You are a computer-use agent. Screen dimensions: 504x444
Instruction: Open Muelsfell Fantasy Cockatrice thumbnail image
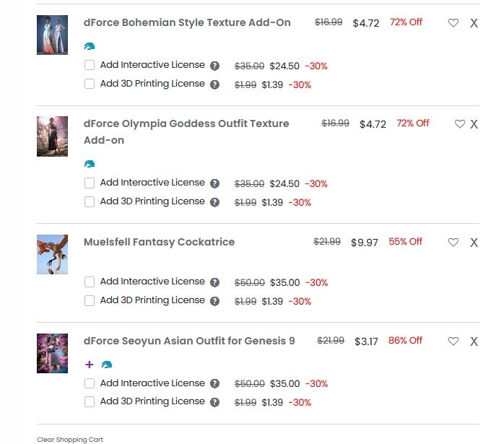click(52, 254)
